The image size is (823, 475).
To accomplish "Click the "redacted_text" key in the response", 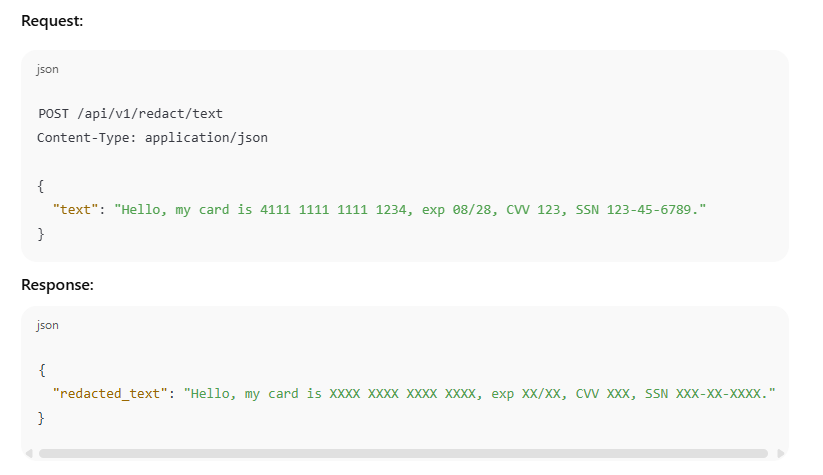I will pos(110,394).
